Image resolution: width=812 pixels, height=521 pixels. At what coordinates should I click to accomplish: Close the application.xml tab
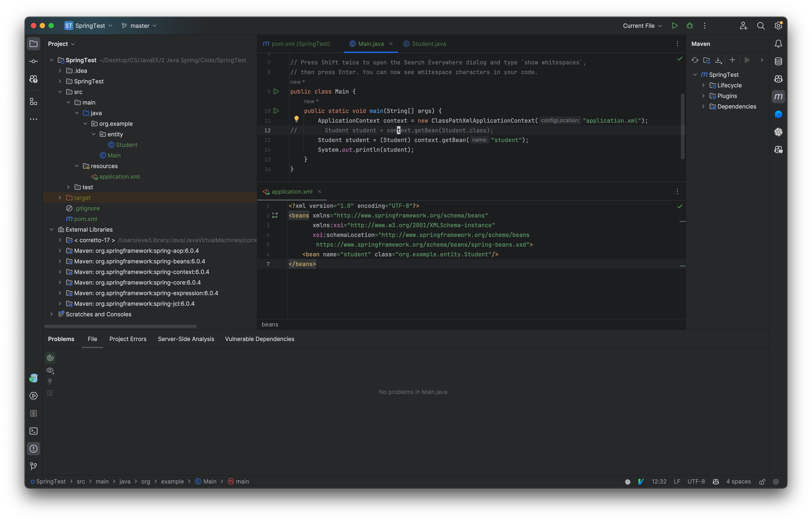tap(319, 192)
